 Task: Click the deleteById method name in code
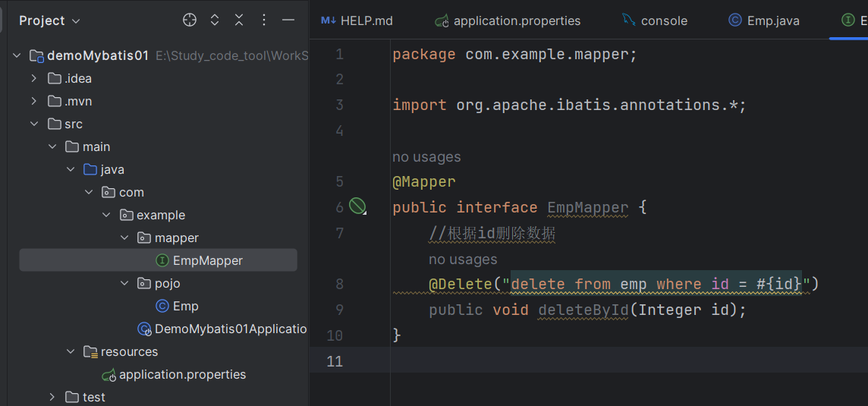[583, 310]
